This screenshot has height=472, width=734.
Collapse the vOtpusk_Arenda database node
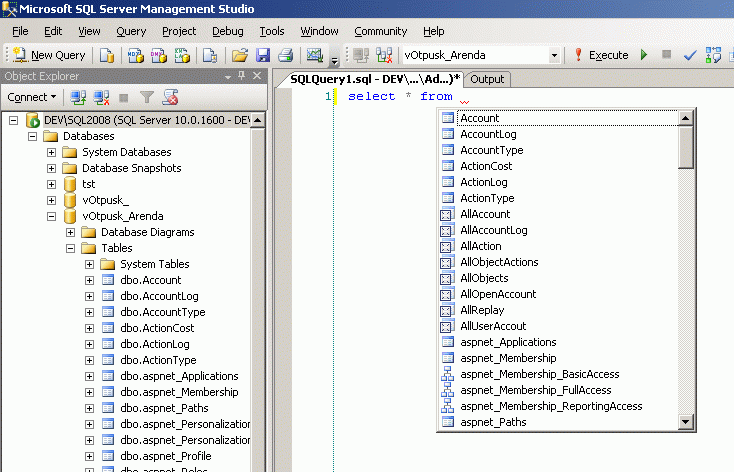51,216
